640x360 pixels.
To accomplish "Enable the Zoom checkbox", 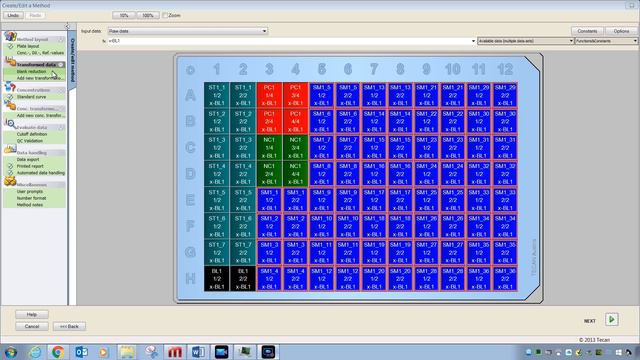I will pos(165,15).
